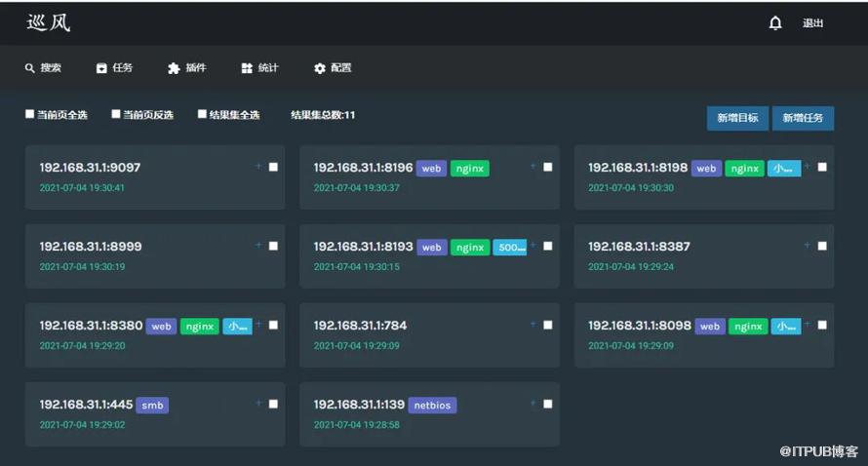Image resolution: width=868 pixels, height=466 pixels.
Task: Click the smb tag on 192.168.31.1:445
Action: coord(152,406)
